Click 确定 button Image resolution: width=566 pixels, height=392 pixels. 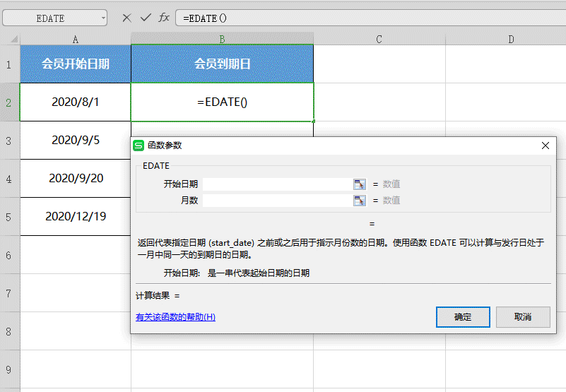tap(463, 317)
